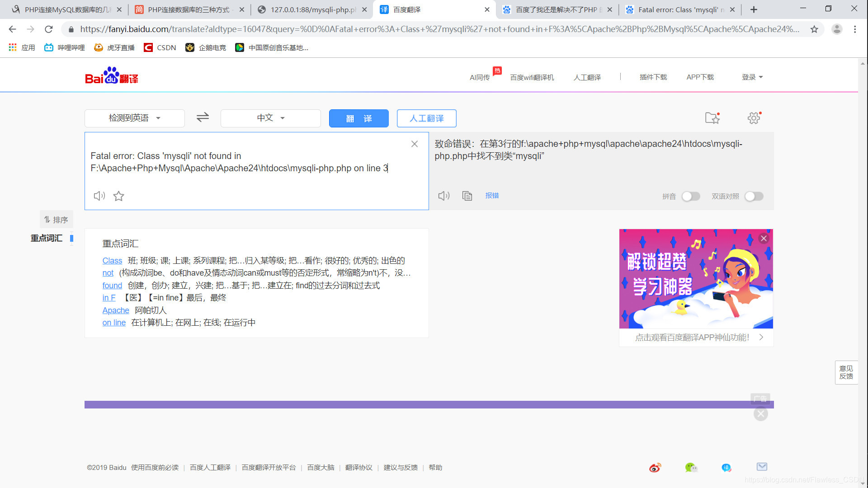Open the 检测到英语 source language dropdown
This screenshot has width=868, height=488.
click(x=134, y=118)
